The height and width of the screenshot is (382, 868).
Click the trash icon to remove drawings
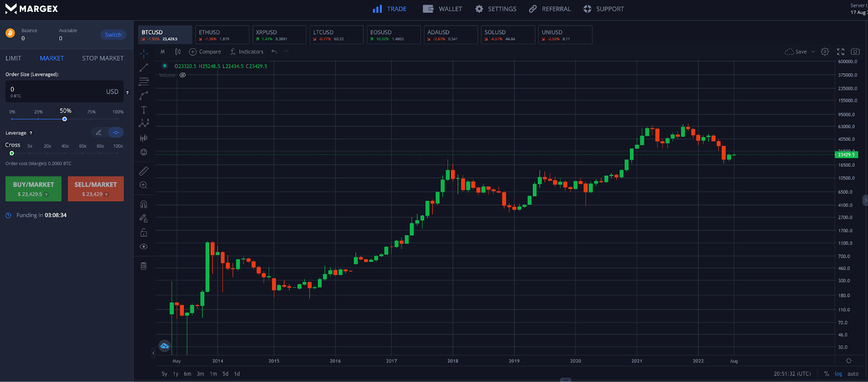(144, 266)
